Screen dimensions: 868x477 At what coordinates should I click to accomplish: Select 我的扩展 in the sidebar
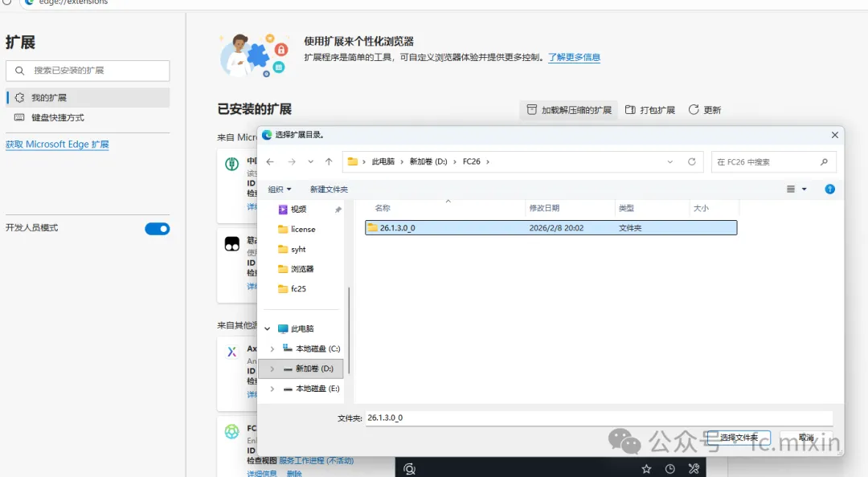point(88,97)
